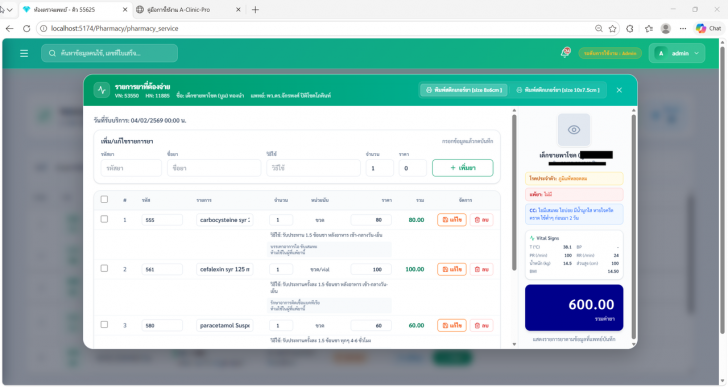Screen dimensions: 728x387
Task: Click the medication list vertical scrollbar
Action: click(x=514, y=193)
